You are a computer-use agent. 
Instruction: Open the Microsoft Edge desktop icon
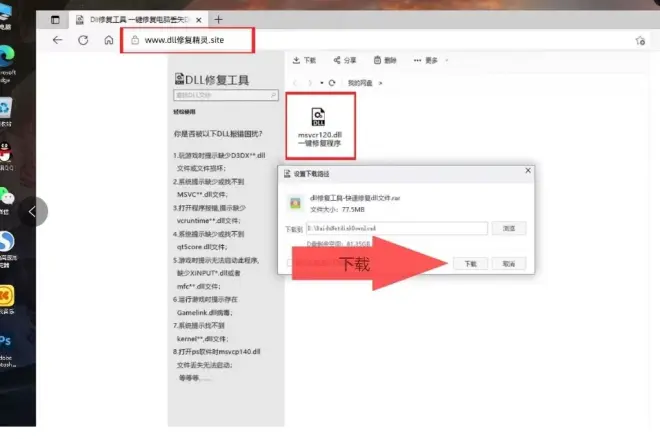[x=8, y=57]
